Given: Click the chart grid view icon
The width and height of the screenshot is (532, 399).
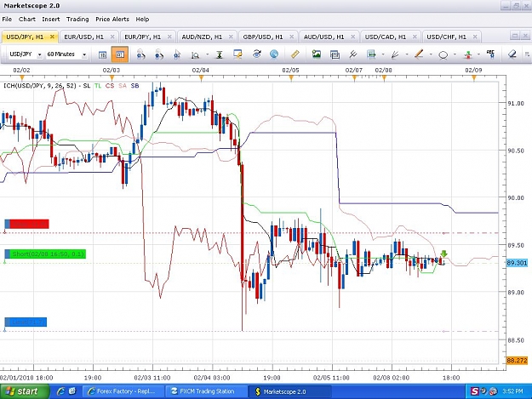Looking at the screenshot, I should coord(102,54).
